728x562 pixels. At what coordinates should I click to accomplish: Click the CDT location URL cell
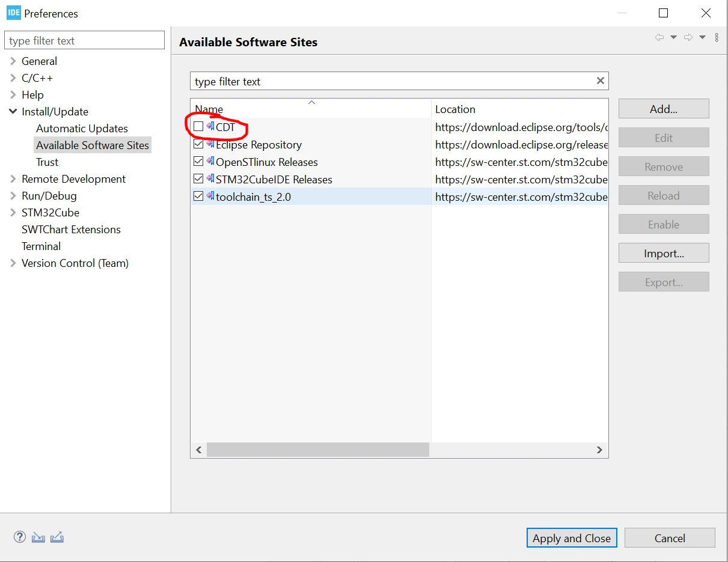(x=520, y=127)
